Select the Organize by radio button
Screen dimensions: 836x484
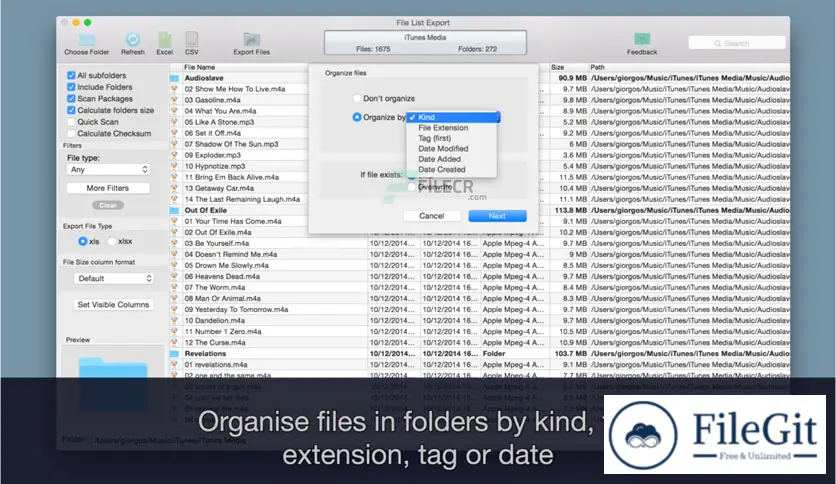click(x=357, y=117)
